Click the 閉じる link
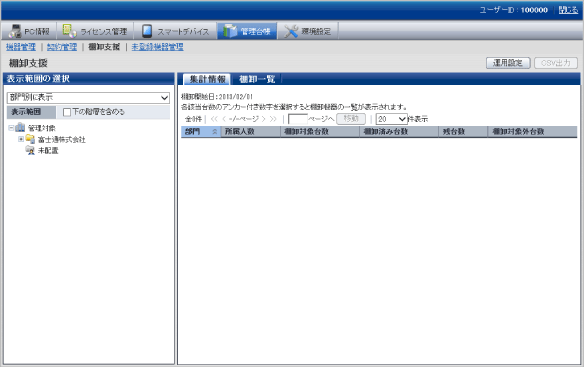 click(x=568, y=10)
